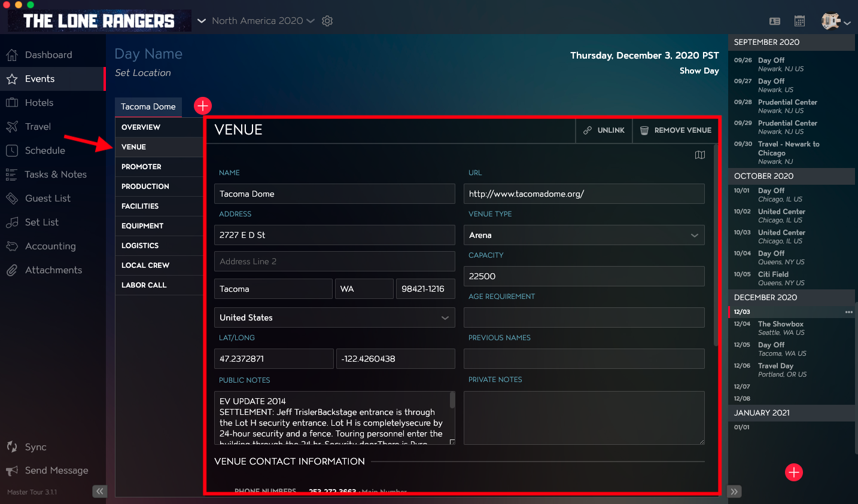Switch to the Local Crew section
Viewport: 858px width, 504px height.
click(159, 265)
